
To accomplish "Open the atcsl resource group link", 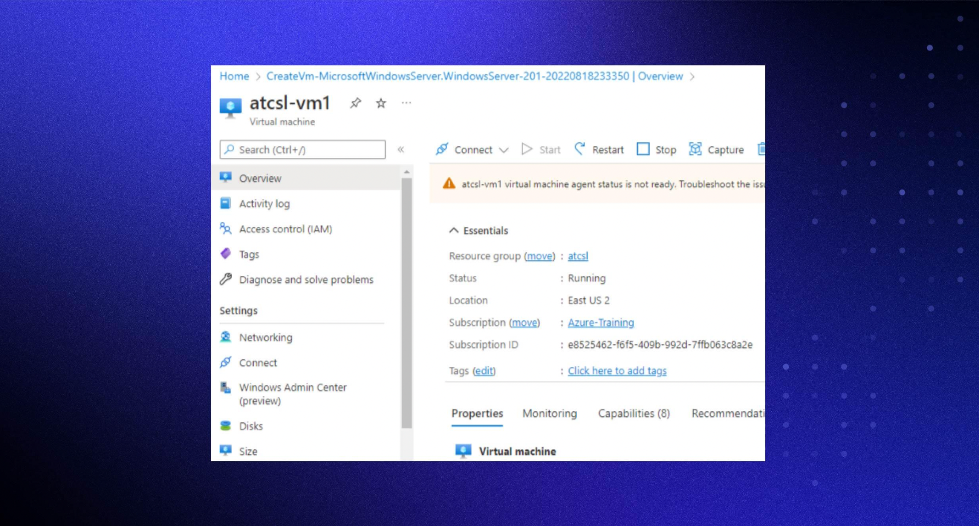I will pos(578,256).
